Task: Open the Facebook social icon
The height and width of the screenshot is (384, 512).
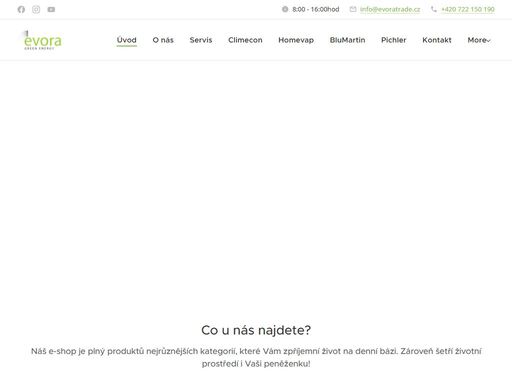Action: click(21, 9)
